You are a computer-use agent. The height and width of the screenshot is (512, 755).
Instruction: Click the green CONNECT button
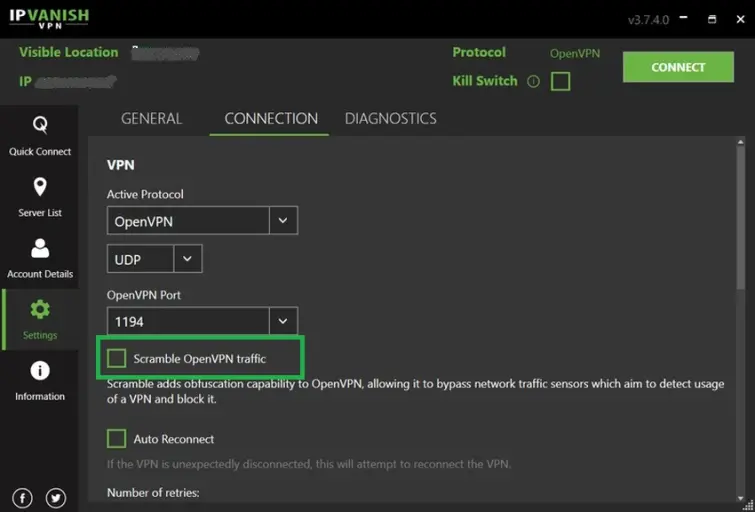pos(678,67)
